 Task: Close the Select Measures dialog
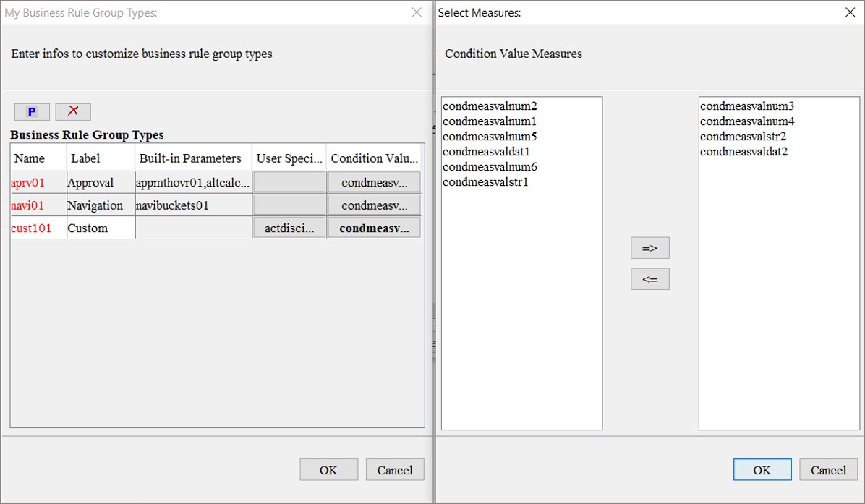850,12
